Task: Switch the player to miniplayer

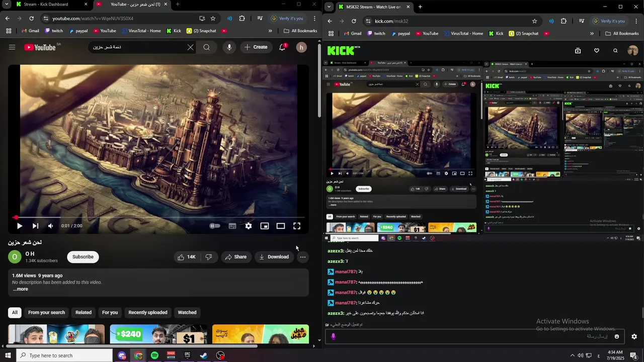Action: (x=265, y=226)
